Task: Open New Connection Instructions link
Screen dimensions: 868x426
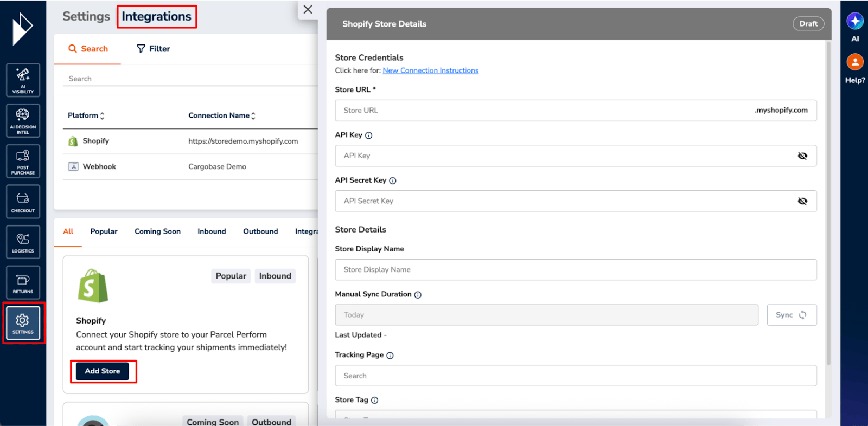Action: click(431, 70)
